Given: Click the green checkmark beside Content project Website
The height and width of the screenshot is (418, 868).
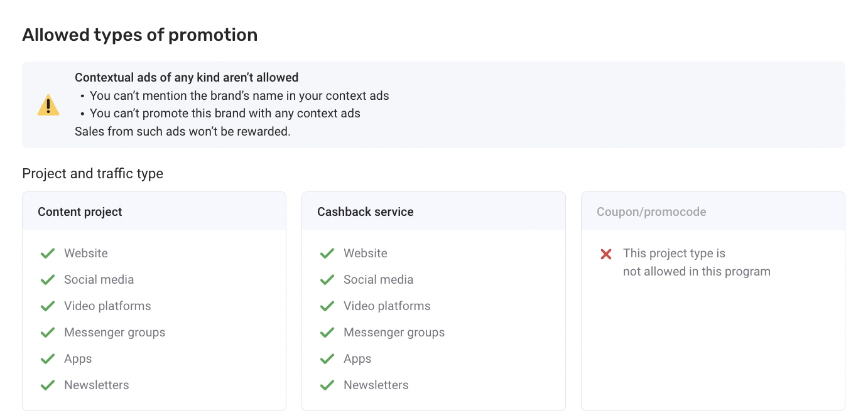Looking at the screenshot, I should (x=48, y=254).
